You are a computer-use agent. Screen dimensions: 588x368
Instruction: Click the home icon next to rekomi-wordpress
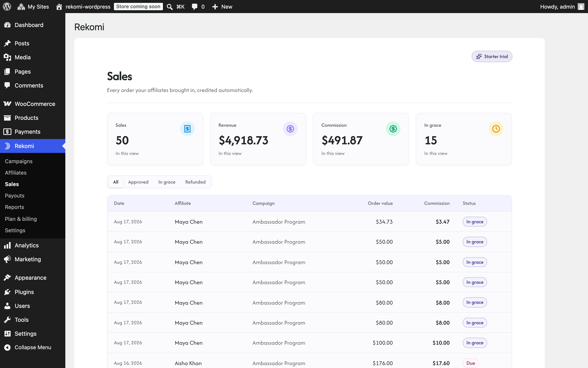pos(59,7)
